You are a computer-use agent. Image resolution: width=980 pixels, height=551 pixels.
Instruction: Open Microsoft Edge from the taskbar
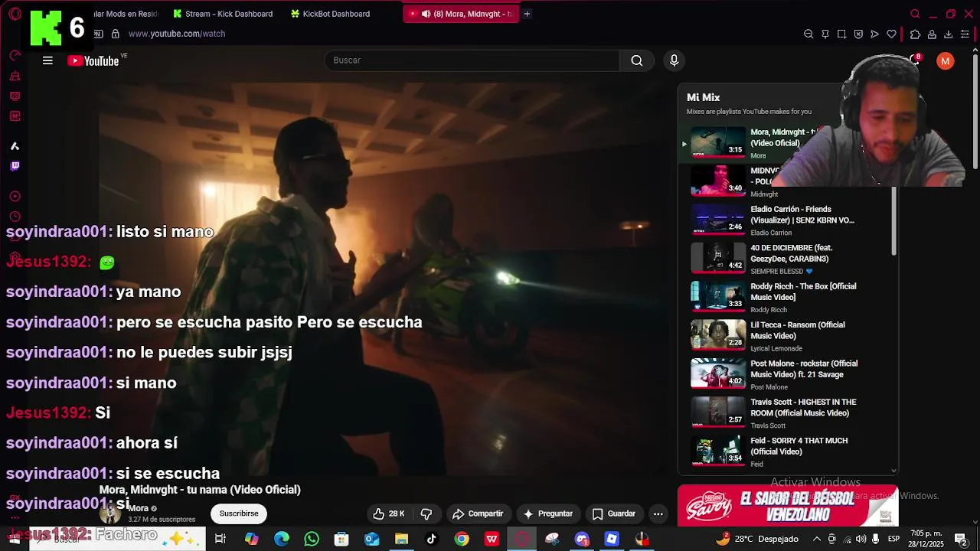(x=282, y=540)
